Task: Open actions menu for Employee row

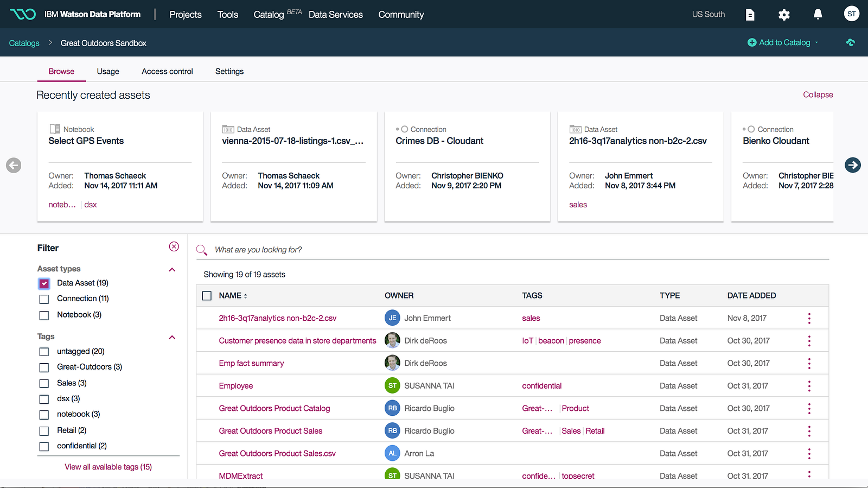Action: click(x=809, y=386)
